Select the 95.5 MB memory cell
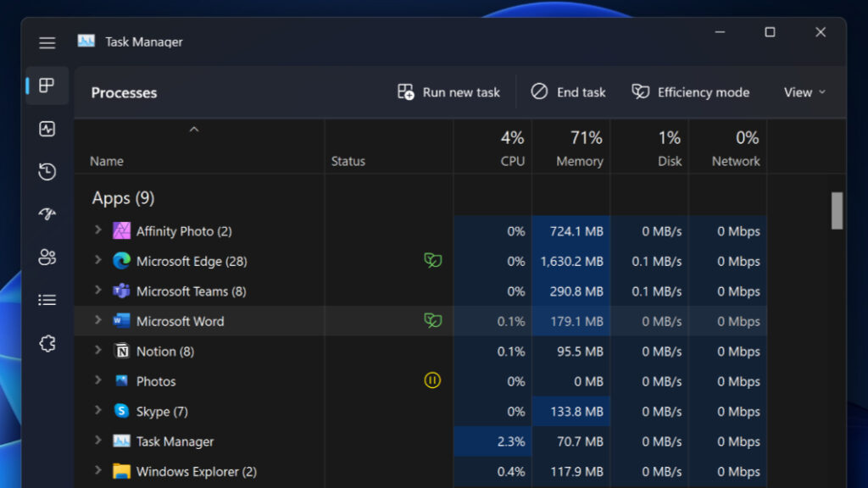 571,352
